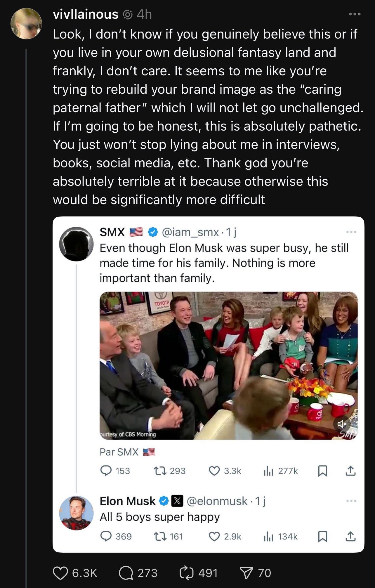Like the Elon Musk reply with 2.9k likes
The height and width of the screenshot is (588, 375).
click(x=214, y=536)
